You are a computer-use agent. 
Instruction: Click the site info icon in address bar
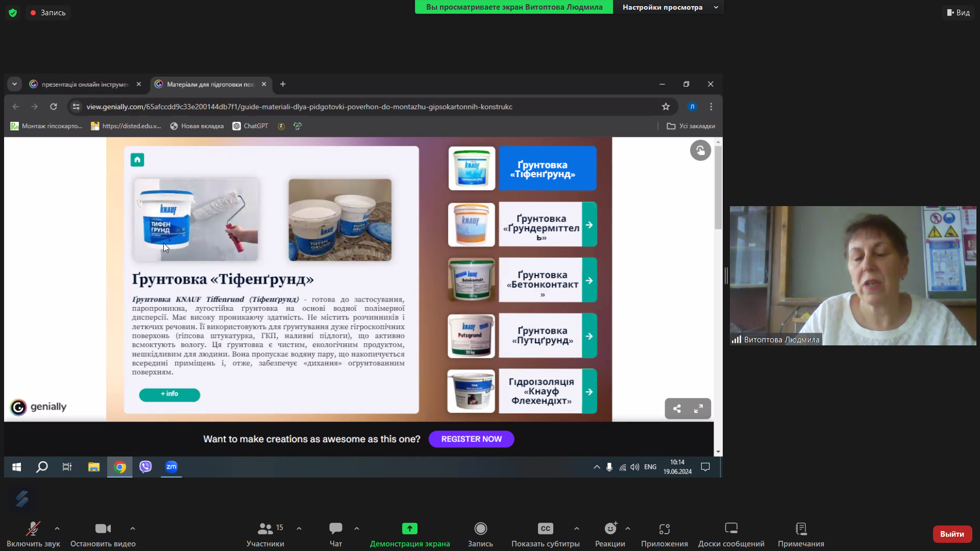tap(76, 107)
